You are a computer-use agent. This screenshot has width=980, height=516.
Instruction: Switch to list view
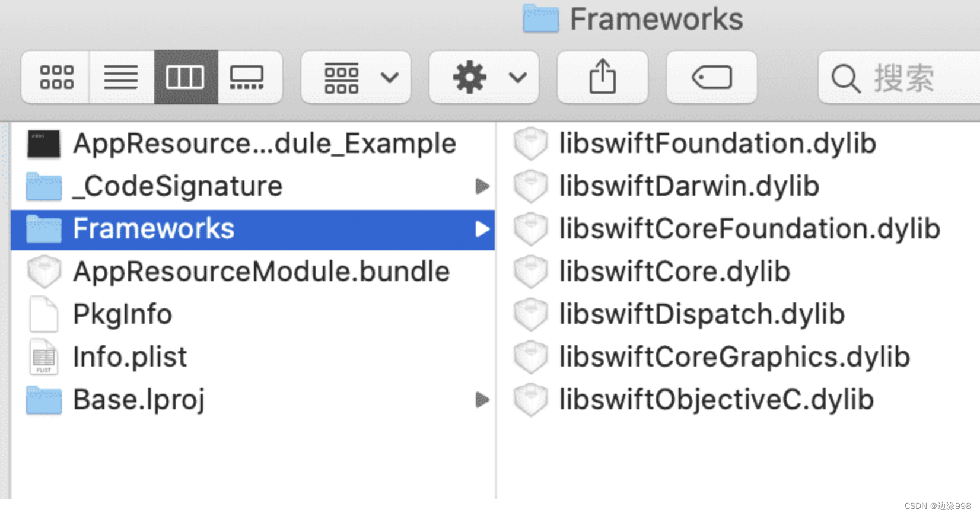point(121,77)
